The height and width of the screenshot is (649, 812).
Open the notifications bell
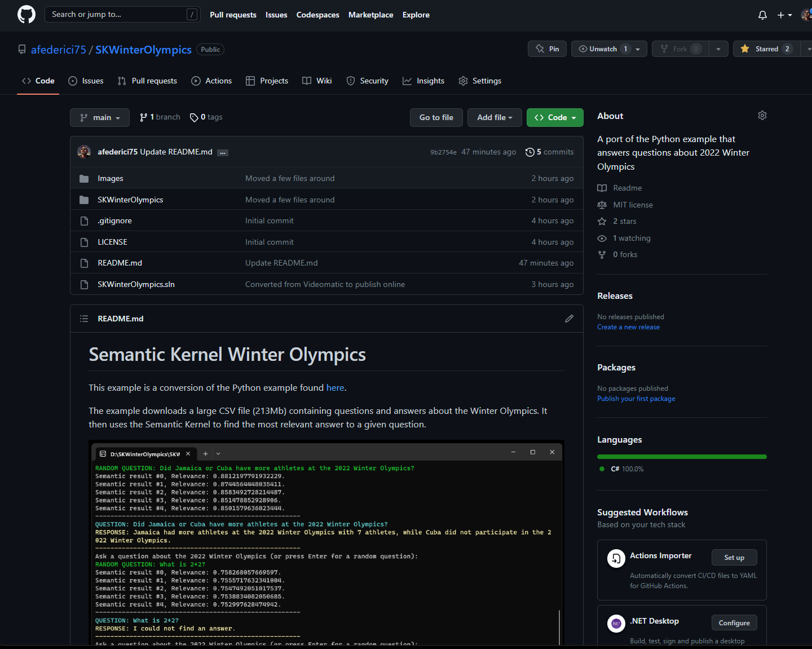click(x=762, y=15)
